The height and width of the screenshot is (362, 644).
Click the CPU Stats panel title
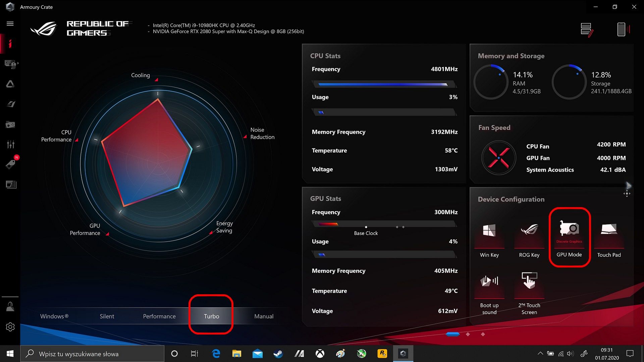pyautogui.click(x=325, y=56)
